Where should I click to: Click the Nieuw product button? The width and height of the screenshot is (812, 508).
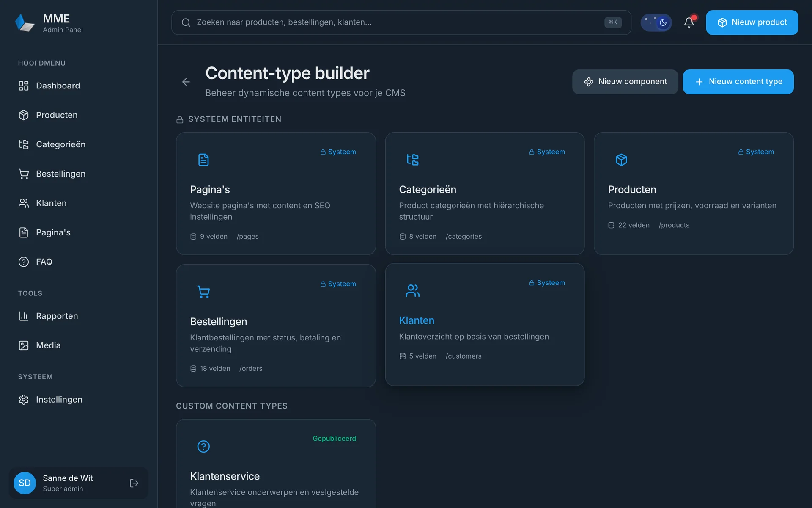pos(752,22)
